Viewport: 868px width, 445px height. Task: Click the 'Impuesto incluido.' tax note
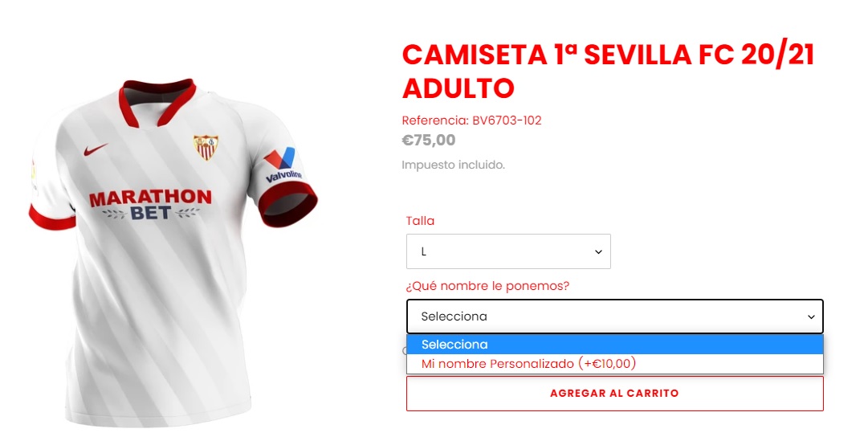453,165
